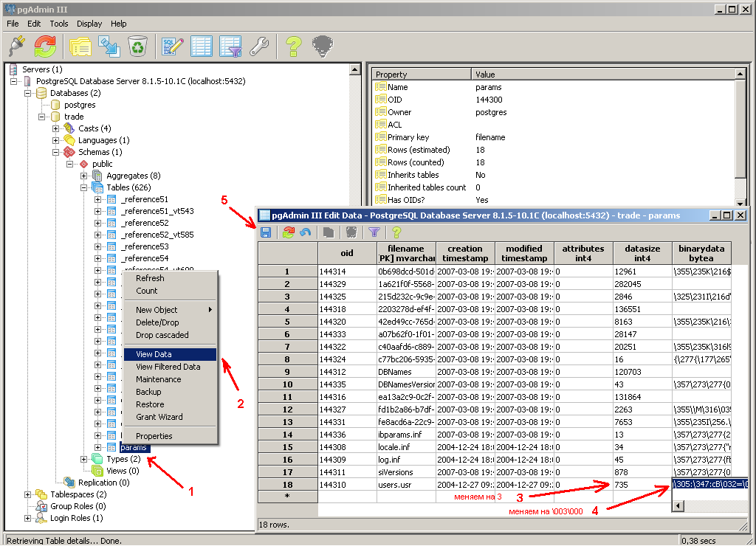Click the Group Roles node icon

pyautogui.click(x=41, y=506)
